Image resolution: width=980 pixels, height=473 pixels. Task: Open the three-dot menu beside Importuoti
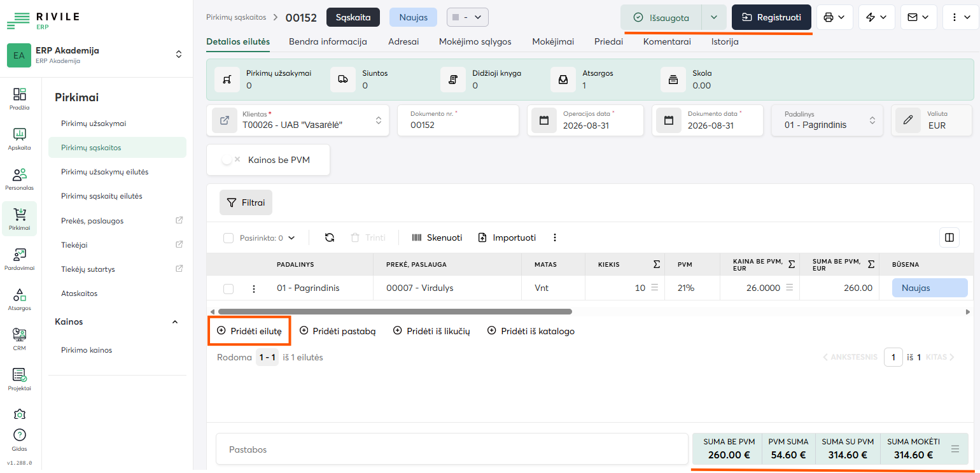[555, 237]
